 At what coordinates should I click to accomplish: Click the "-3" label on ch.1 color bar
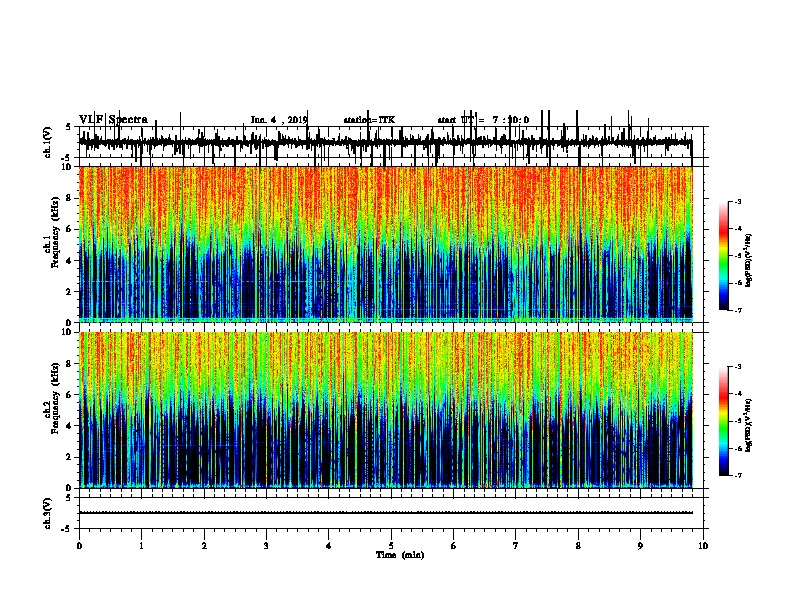(737, 201)
